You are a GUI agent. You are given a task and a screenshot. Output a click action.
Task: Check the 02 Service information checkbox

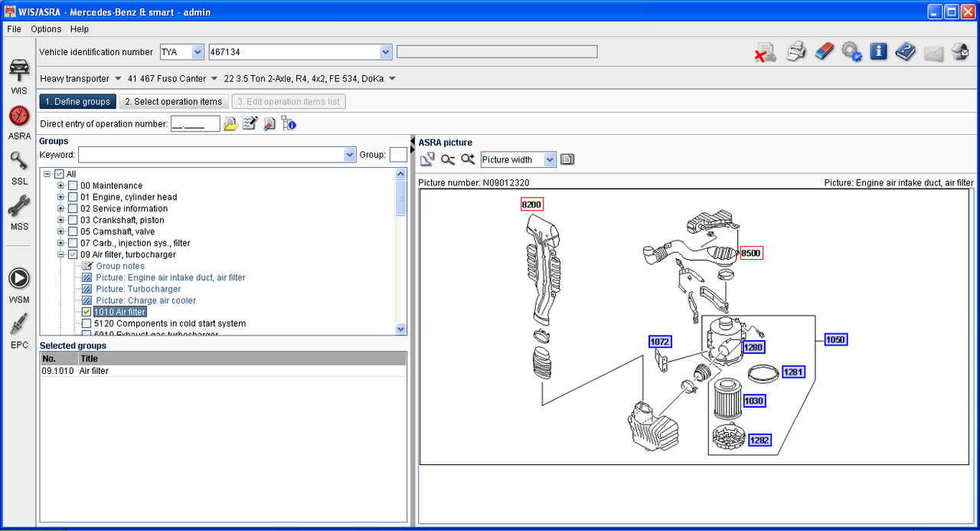click(x=73, y=208)
